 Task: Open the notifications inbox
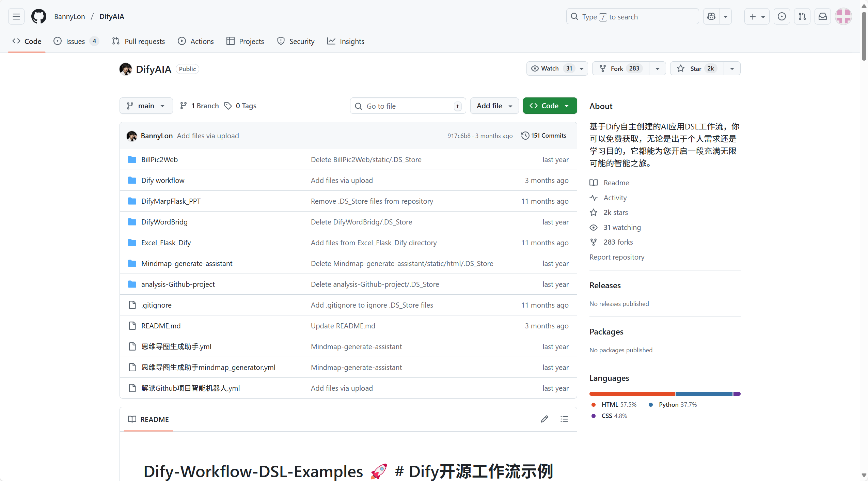point(822,16)
